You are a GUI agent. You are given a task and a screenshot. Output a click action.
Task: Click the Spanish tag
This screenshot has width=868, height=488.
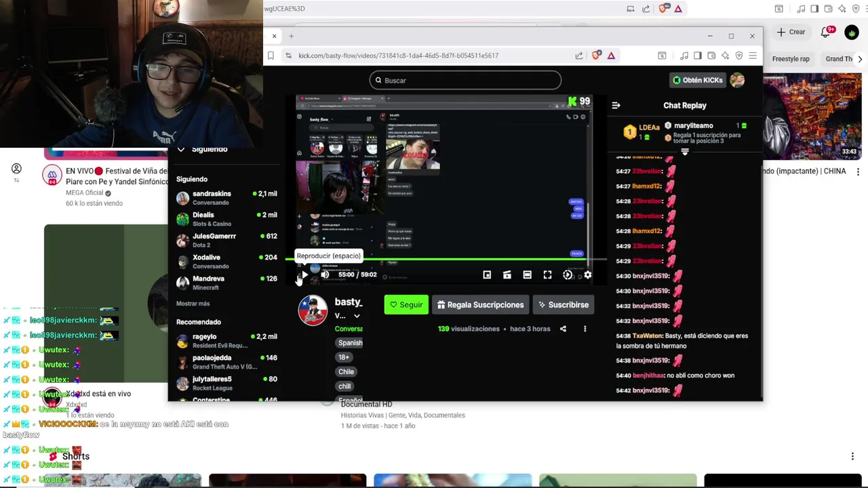coord(350,343)
